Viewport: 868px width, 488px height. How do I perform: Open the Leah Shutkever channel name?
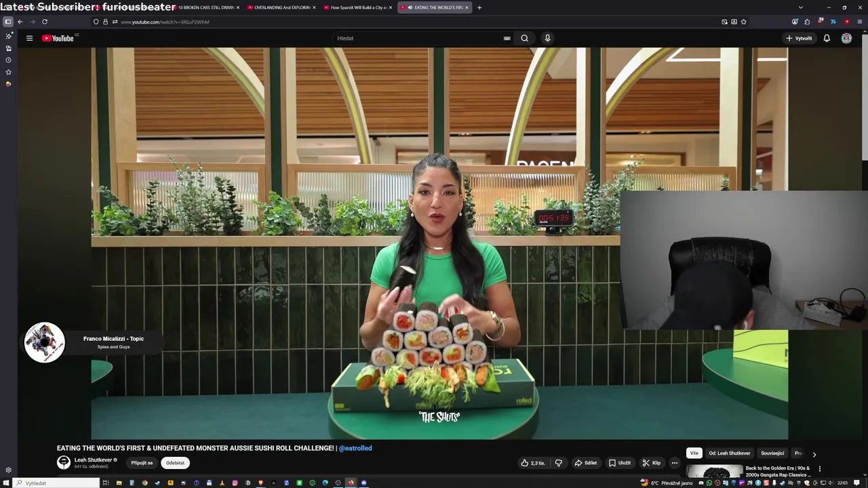(x=93, y=460)
